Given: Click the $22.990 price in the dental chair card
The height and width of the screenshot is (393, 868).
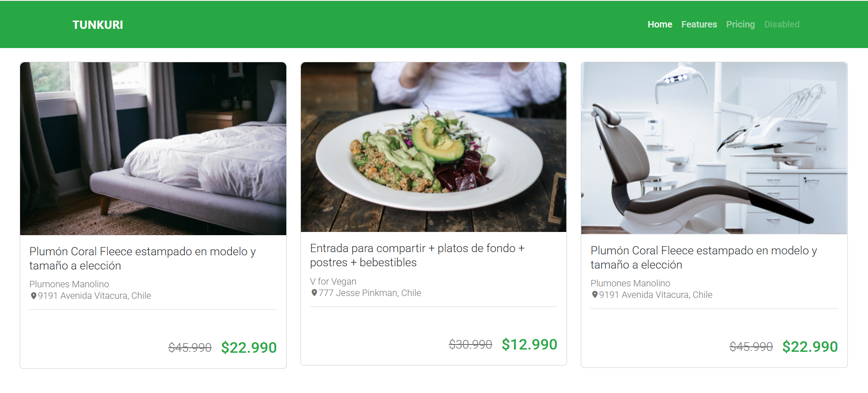Looking at the screenshot, I should click(x=809, y=347).
